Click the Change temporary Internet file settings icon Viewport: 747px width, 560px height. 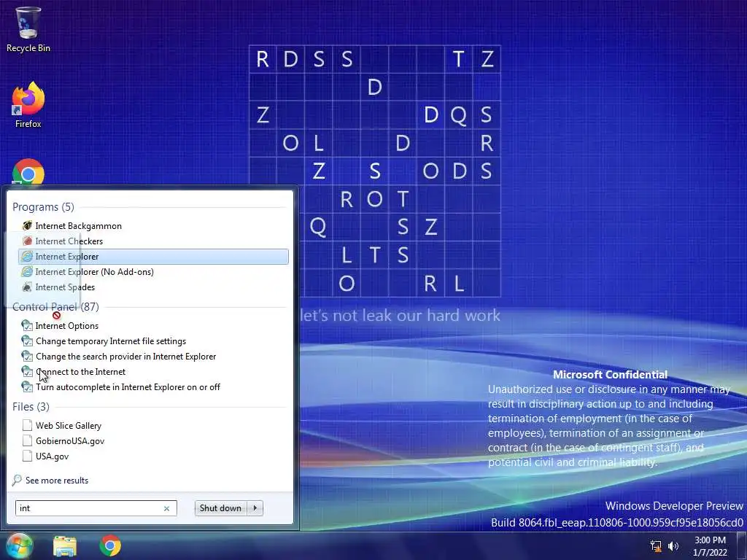pos(27,341)
